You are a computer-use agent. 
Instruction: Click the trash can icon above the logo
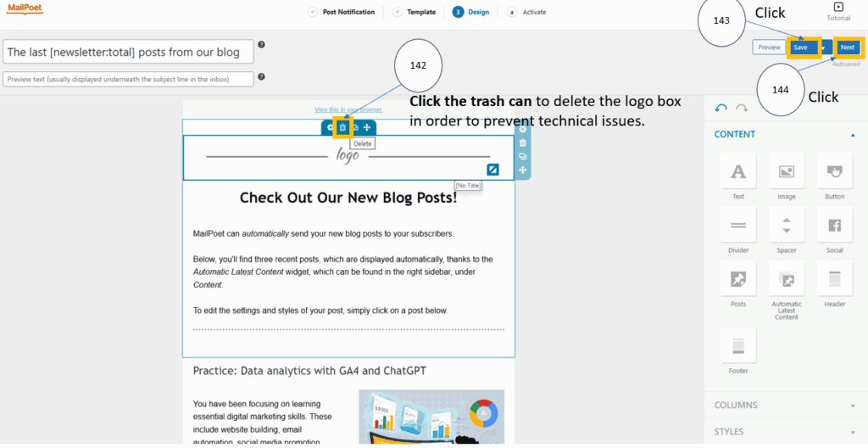pyautogui.click(x=342, y=127)
